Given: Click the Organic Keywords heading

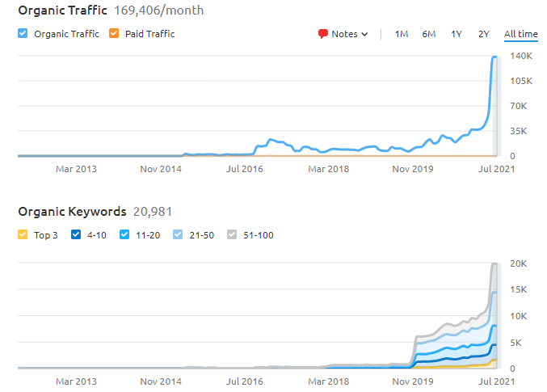Looking at the screenshot, I should point(72,212).
